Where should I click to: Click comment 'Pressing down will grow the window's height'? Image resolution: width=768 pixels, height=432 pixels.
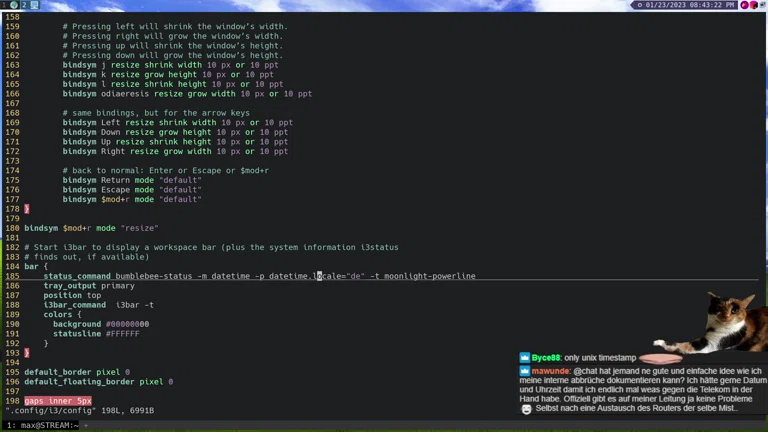pos(172,55)
